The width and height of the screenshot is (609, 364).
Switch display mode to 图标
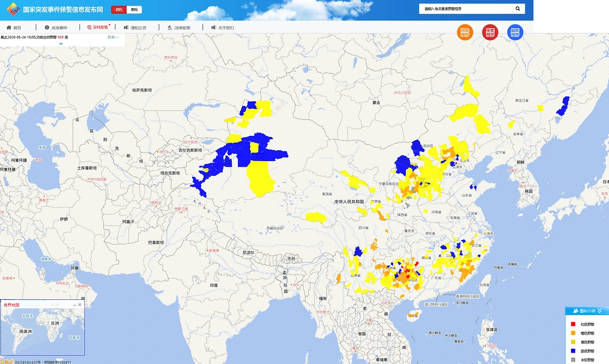134,10
